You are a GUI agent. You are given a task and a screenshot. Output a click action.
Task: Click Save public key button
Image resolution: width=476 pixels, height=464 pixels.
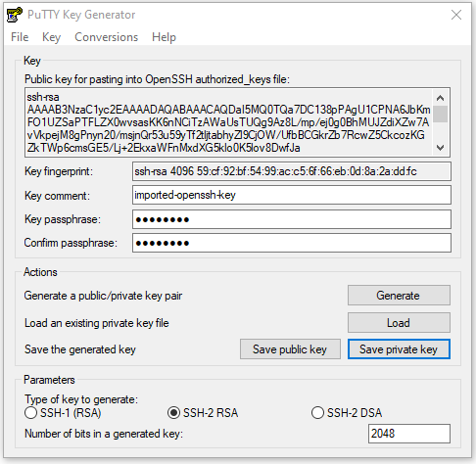[290, 349]
